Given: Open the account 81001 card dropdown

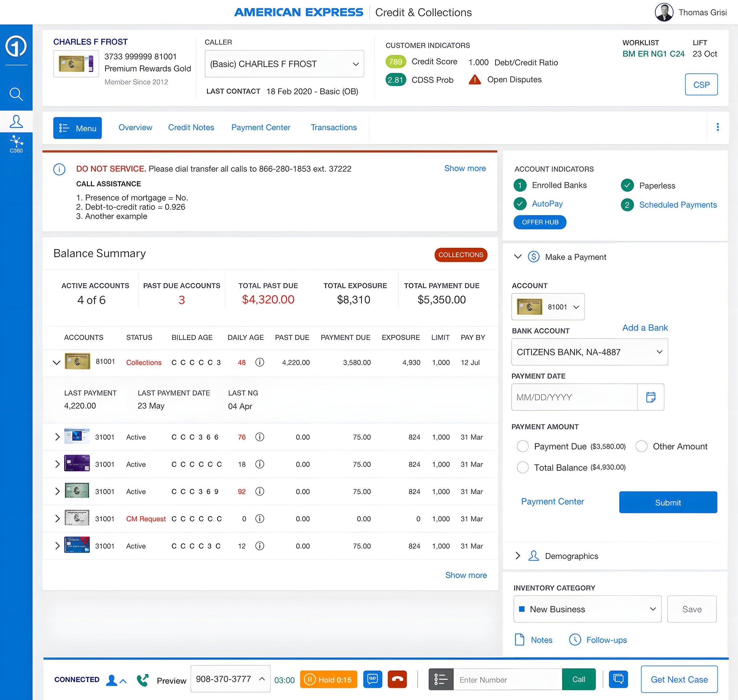Looking at the screenshot, I should click(548, 307).
